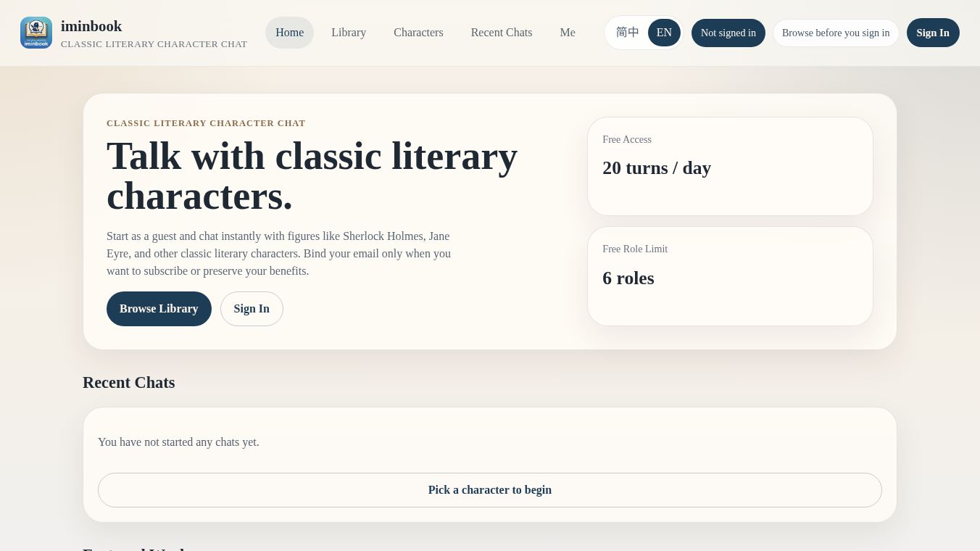The image size is (980, 551).
Task: Open the Me nav tab
Action: (568, 33)
